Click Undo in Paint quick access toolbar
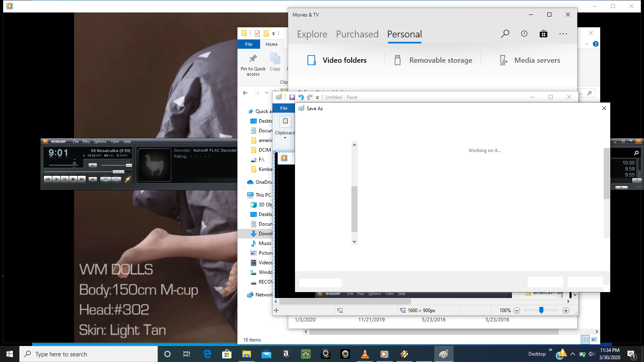The width and height of the screenshot is (644, 362). click(x=301, y=97)
